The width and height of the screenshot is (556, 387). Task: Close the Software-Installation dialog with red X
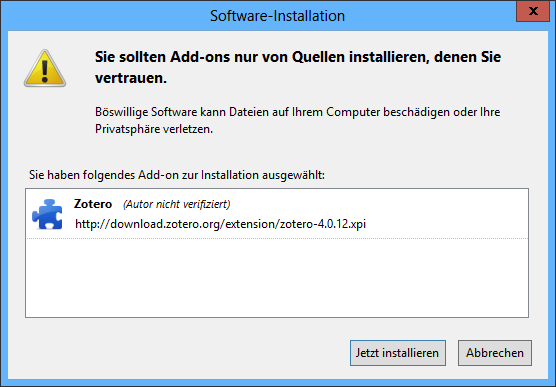(533, 11)
